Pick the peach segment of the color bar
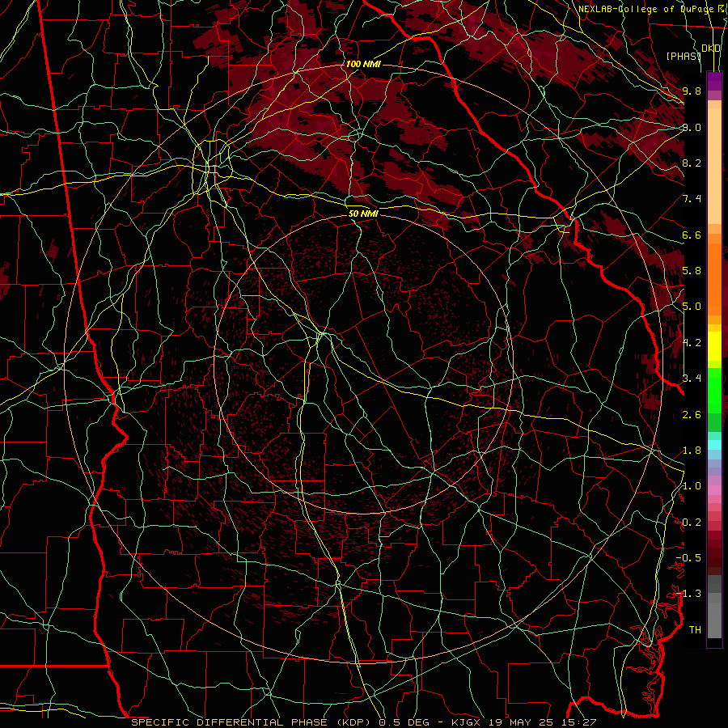The image size is (728, 728). (714, 167)
